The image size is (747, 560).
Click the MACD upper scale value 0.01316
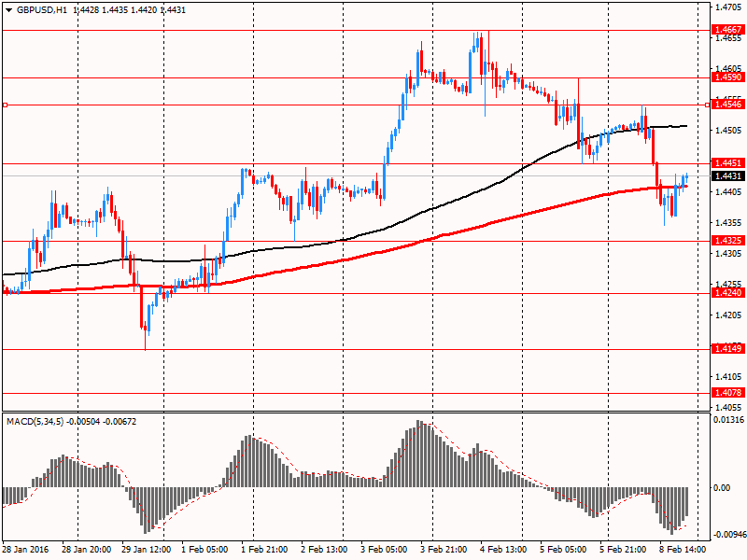pos(728,419)
